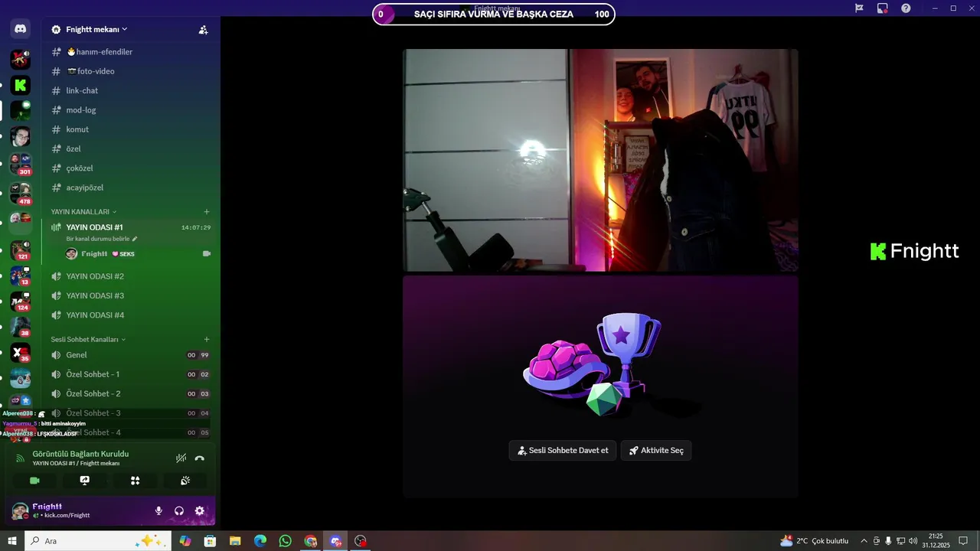
Task: Open Windows Start menu
Action: 12,541
